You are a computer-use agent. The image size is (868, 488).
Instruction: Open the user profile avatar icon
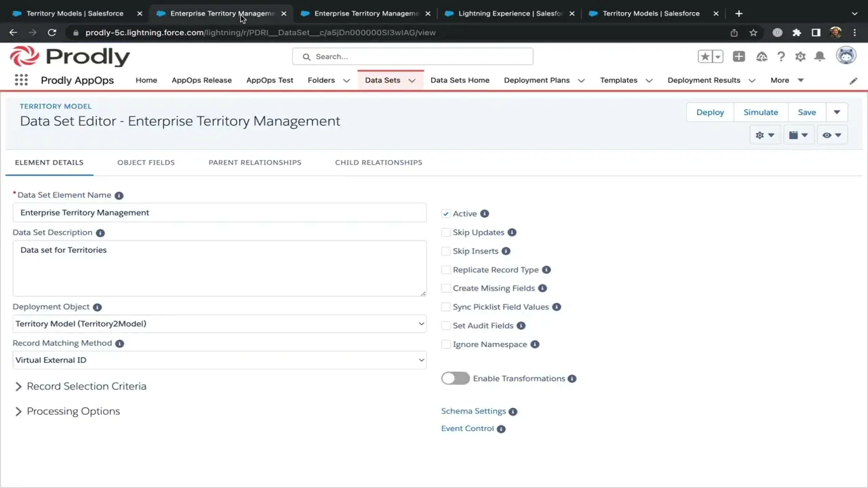(x=846, y=56)
